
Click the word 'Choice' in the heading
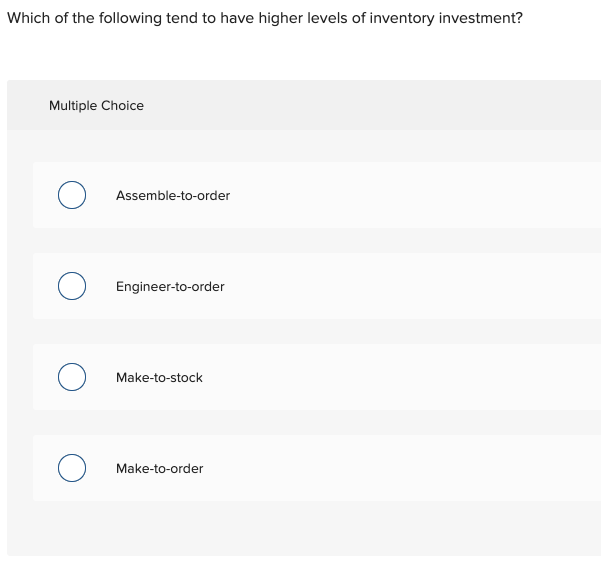tap(122, 105)
